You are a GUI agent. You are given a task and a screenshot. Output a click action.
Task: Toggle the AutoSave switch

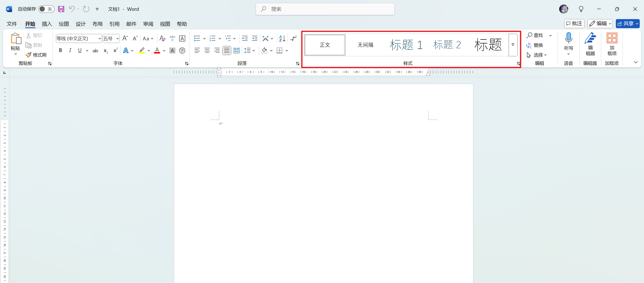pyautogui.click(x=46, y=9)
